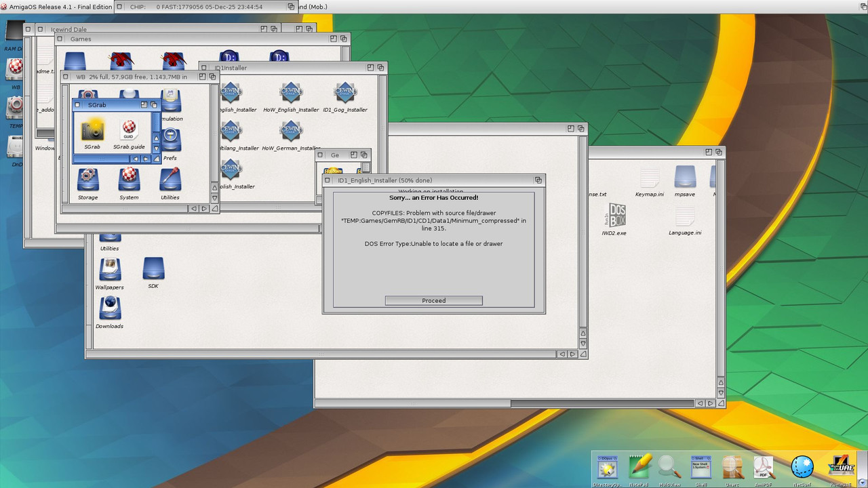The image size is (868, 488).
Task: Click SGrab window scroll left arrow
Action: [x=136, y=159]
